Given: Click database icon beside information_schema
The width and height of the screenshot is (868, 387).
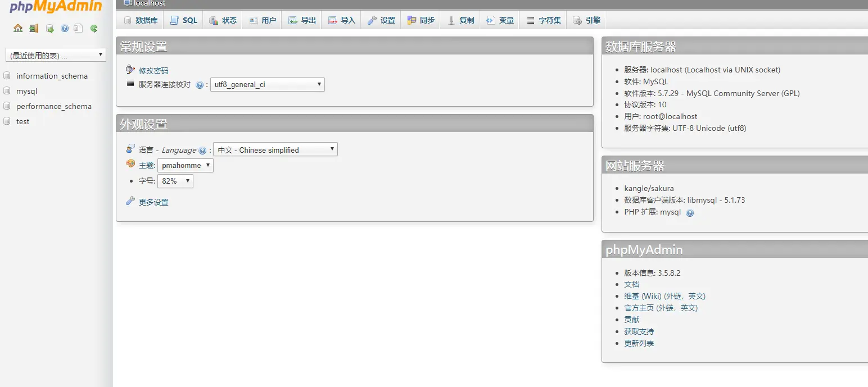Looking at the screenshot, I should click(x=7, y=76).
